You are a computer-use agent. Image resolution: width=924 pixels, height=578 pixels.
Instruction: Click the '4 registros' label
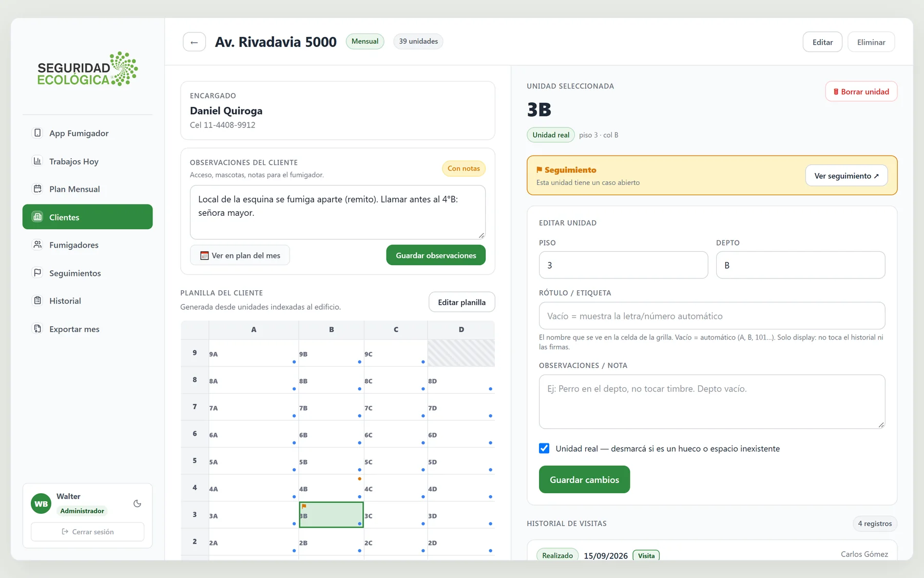(875, 524)
